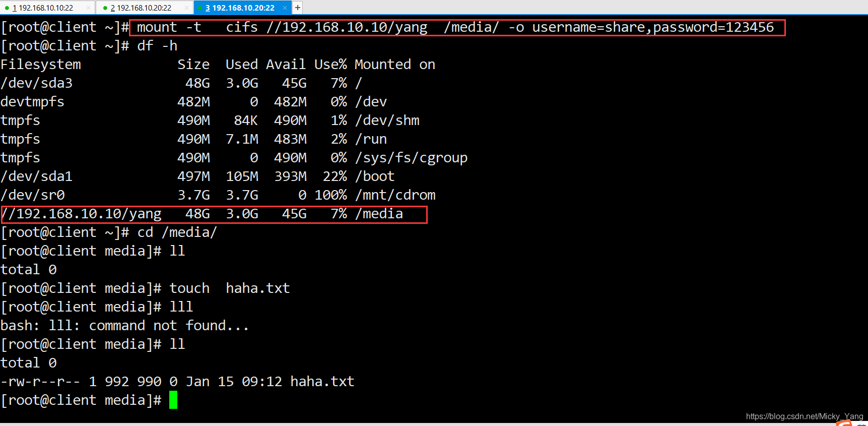This screenshot has width=868, height=426.
Task: Click the green connection dot on tab 3
Action: tap(201, 8)
